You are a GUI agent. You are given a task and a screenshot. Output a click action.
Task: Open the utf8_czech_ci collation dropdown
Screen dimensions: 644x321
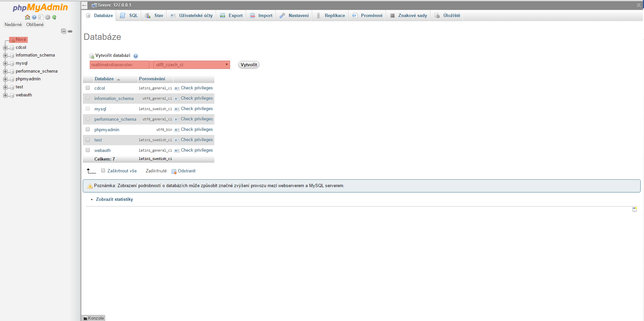point(191,65)
